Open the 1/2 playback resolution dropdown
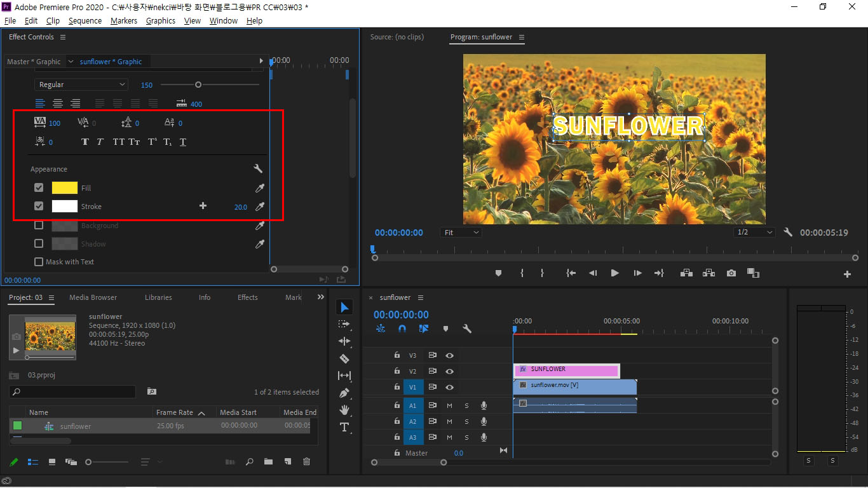This screenshot has width=868, height=488. 754,233
